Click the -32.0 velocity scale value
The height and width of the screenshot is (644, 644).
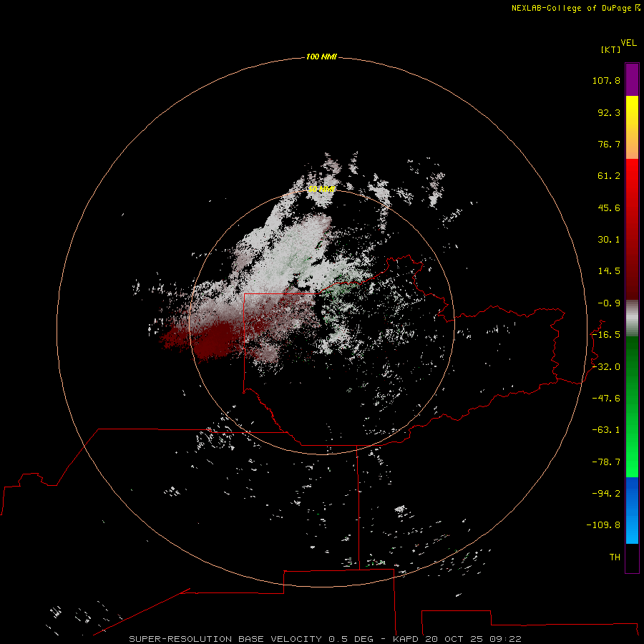pyautogui.click(x=606, y=367)
